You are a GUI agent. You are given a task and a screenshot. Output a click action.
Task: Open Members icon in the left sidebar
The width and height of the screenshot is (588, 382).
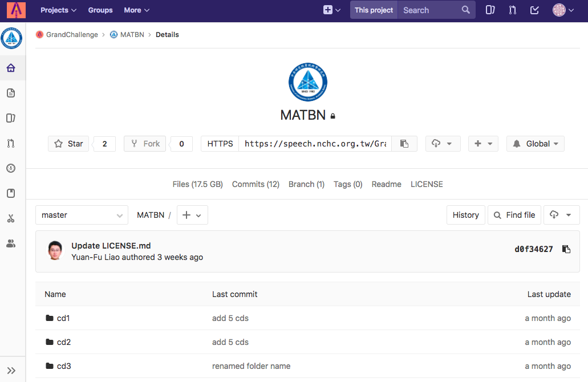click(x=11, y=243)
